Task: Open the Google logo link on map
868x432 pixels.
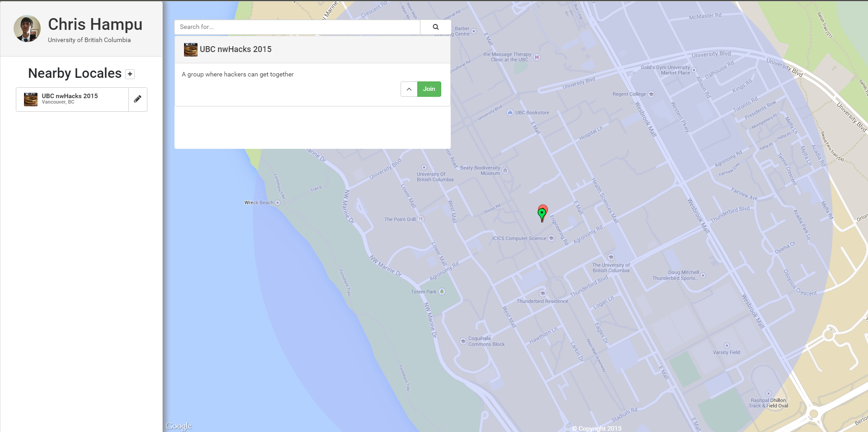Action: 179,426
